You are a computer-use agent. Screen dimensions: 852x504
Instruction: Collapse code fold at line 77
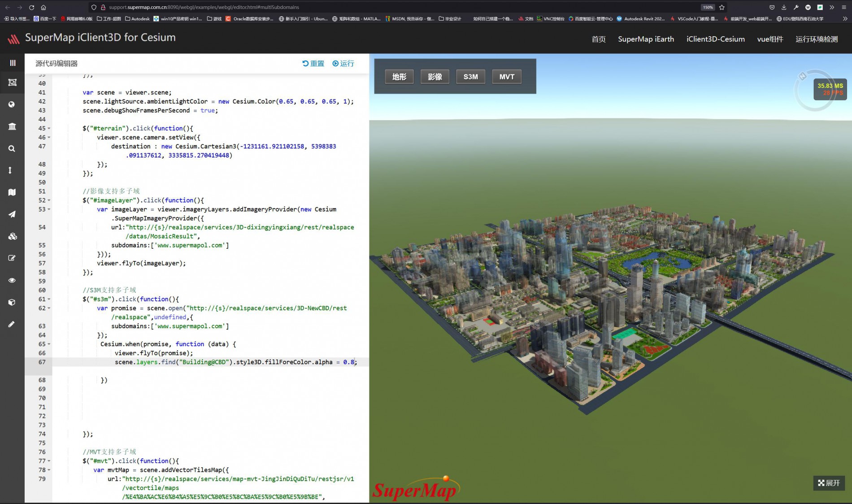point(49,461)
